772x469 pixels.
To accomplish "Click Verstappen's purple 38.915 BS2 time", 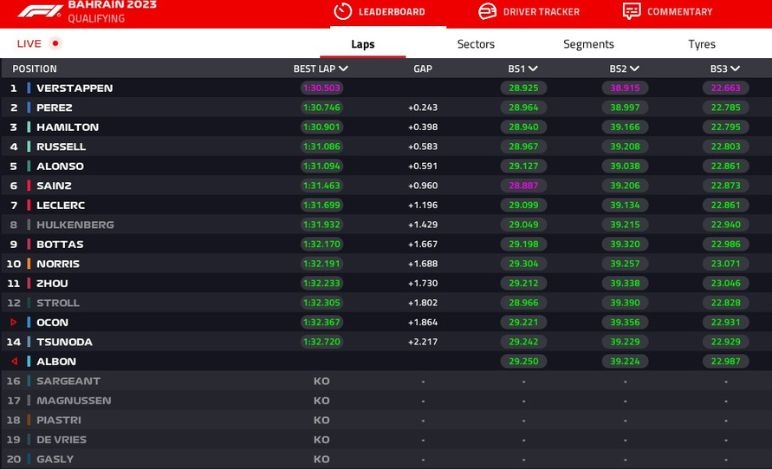I will [x=625, y=88].
